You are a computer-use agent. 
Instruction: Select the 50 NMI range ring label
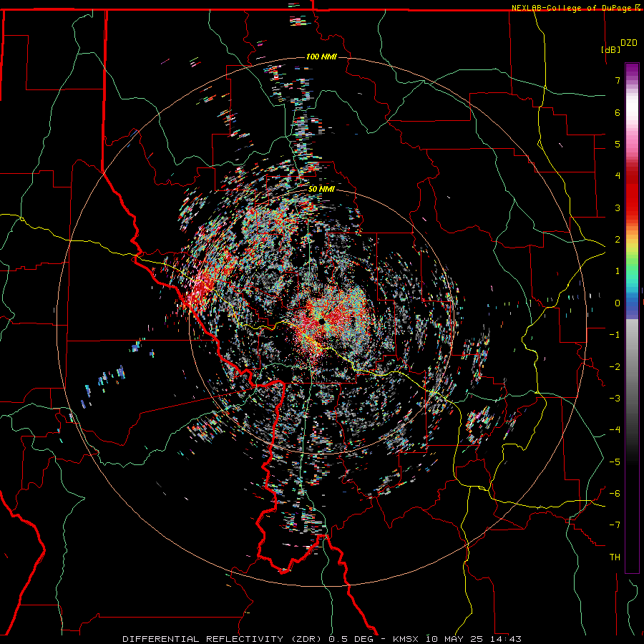(x=321, y=190)
